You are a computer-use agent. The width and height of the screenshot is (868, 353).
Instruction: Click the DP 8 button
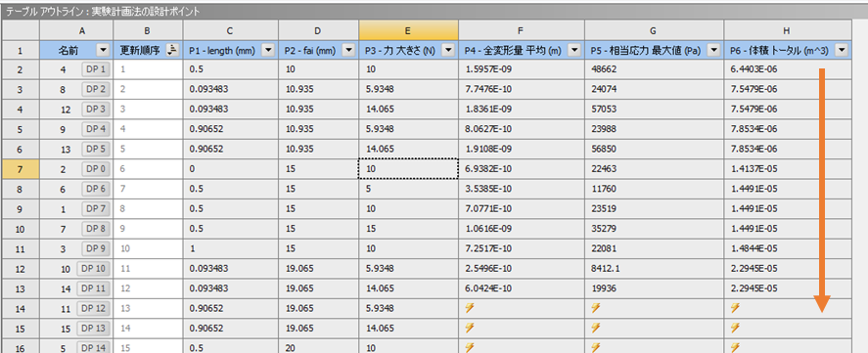[x=96, y=229]
